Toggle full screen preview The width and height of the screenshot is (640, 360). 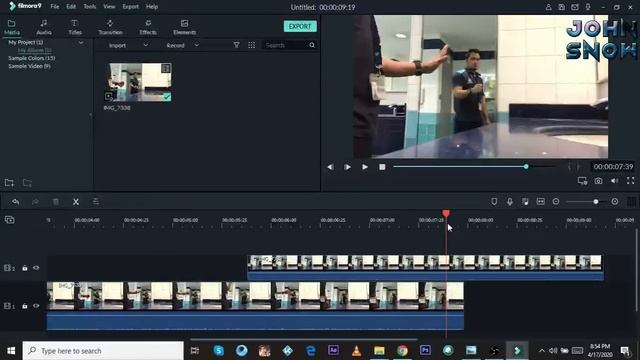[630, 180]
